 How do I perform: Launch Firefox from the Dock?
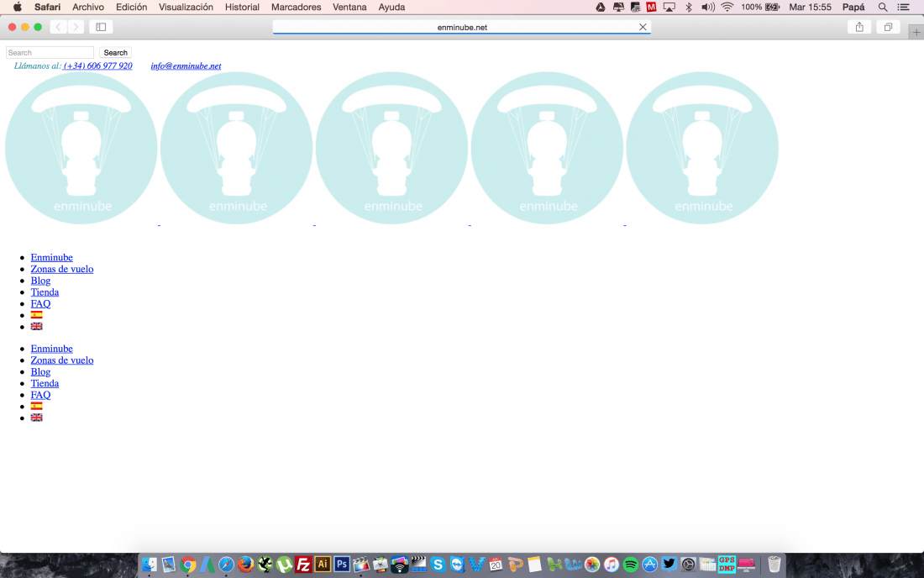246,565
